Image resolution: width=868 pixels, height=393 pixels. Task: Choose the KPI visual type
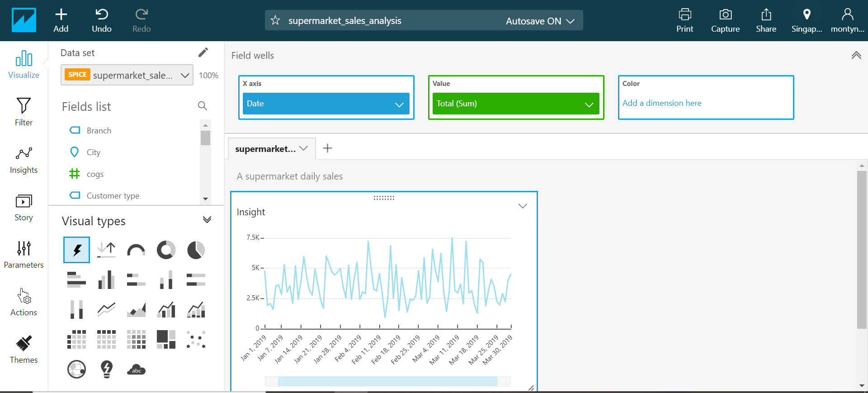106,250
